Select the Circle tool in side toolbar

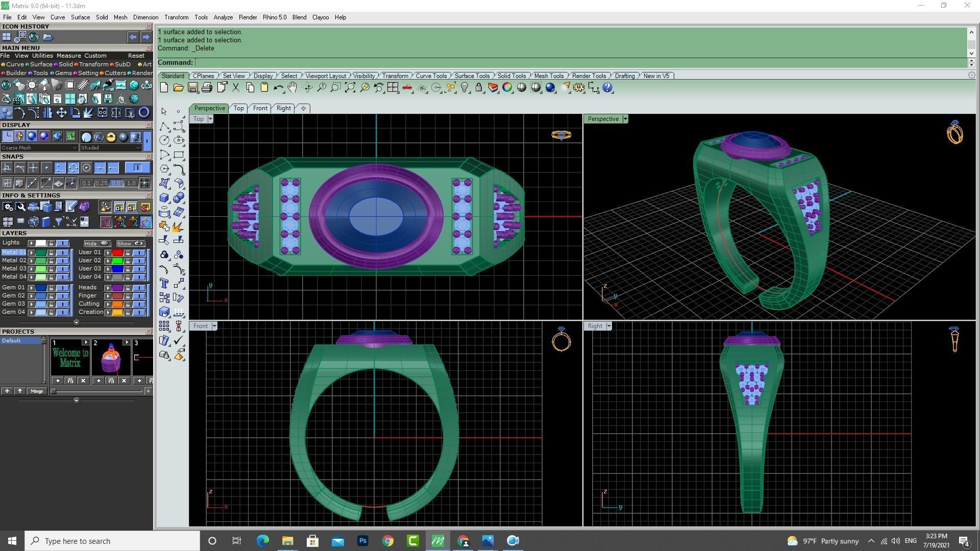pyautogui.click(x=164, y=140)
